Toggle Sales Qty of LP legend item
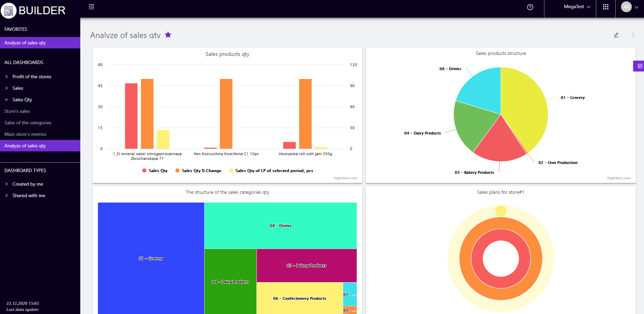The height and width of the screenshot is (314, 644). pos(271,171)
